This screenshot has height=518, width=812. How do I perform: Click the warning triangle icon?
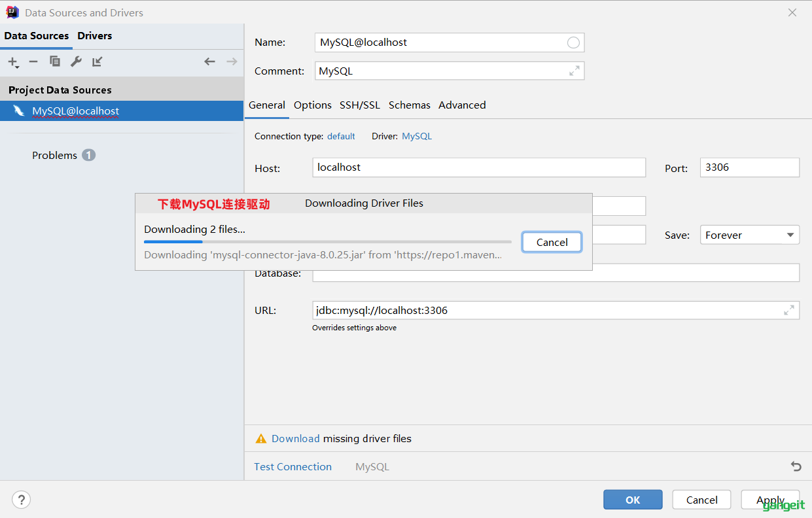(261, 439)
